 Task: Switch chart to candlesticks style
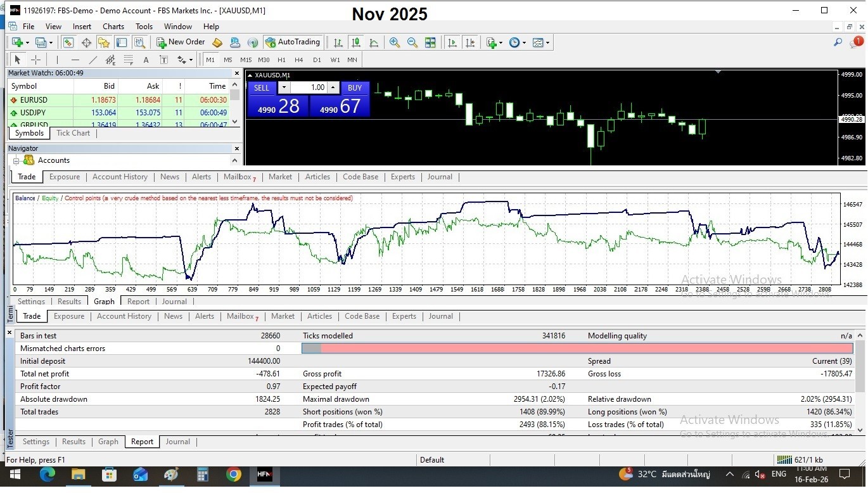click(356, 42)
